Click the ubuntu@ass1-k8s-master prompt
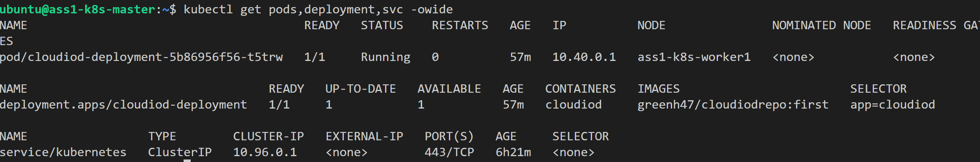980x162 pixels. (x=78, y=10)
